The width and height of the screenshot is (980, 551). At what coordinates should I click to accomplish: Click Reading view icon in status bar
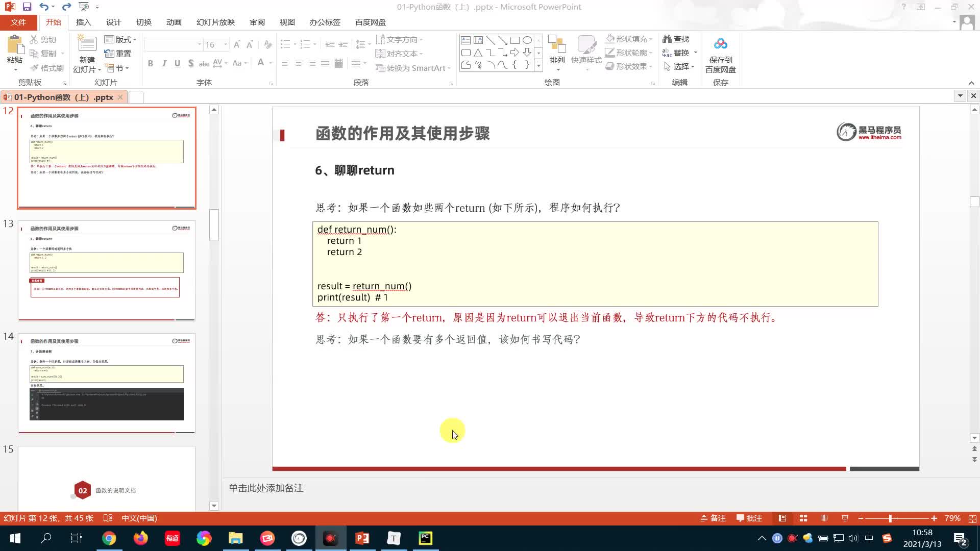pos(824,518)
